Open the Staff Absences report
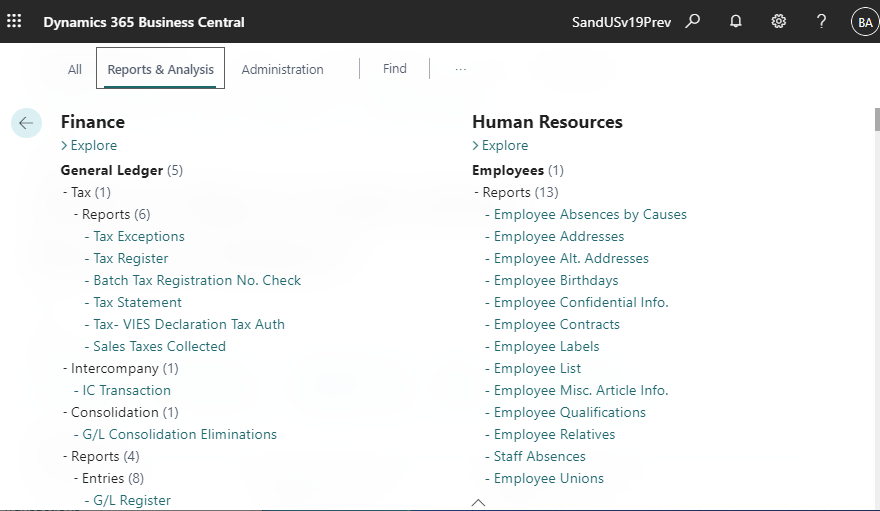The height and width of the screenshot is (511, 880). pyautogui.click(x=539, y=457)
